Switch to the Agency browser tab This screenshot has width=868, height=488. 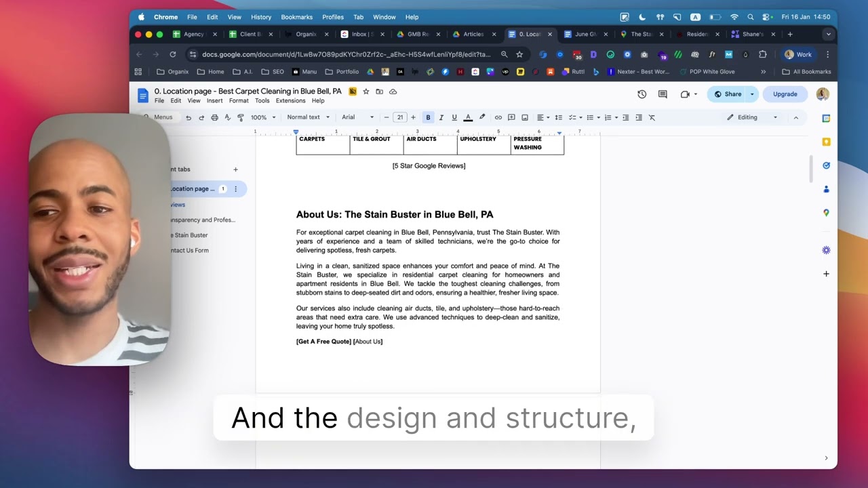[x=194, y=34]
